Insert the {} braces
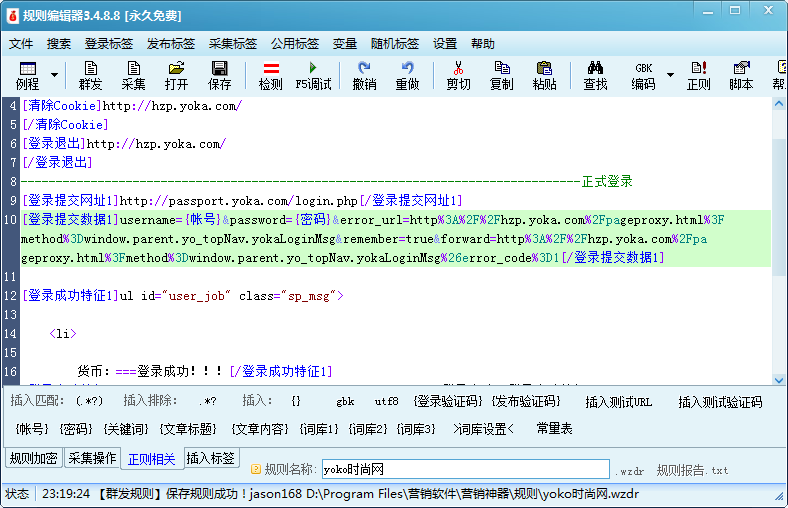This screenshot has height=508, width=788. coord(296,401)
